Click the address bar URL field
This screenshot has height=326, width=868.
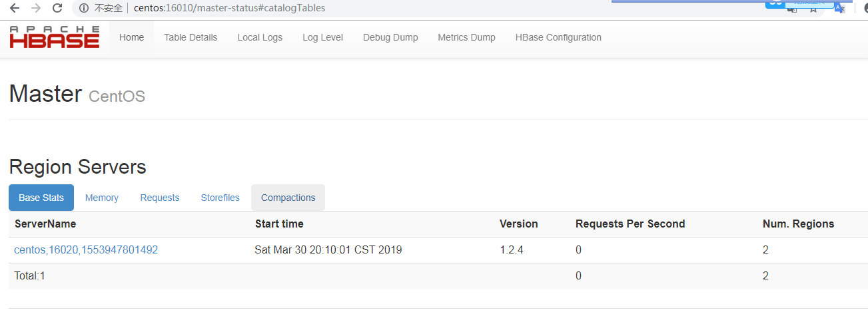coord(229,9)
